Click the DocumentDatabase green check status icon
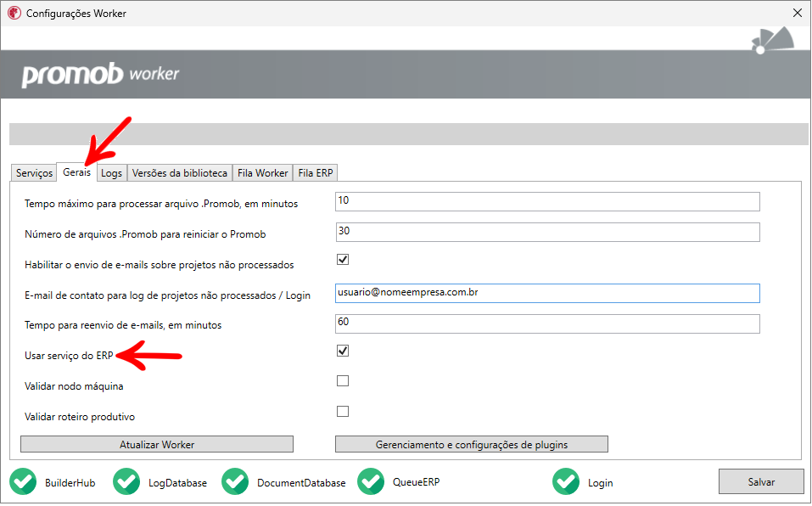 [x=235, y=481]
